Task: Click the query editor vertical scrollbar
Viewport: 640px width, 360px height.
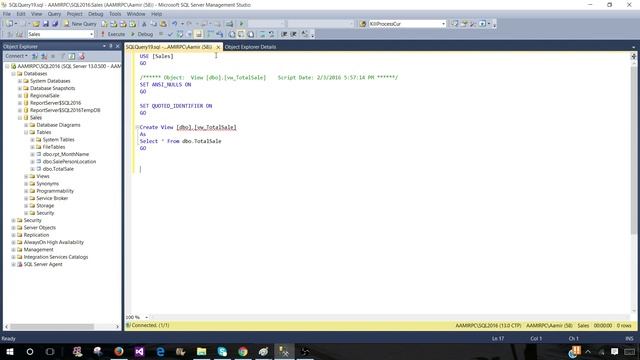Action: coord(633,151)
